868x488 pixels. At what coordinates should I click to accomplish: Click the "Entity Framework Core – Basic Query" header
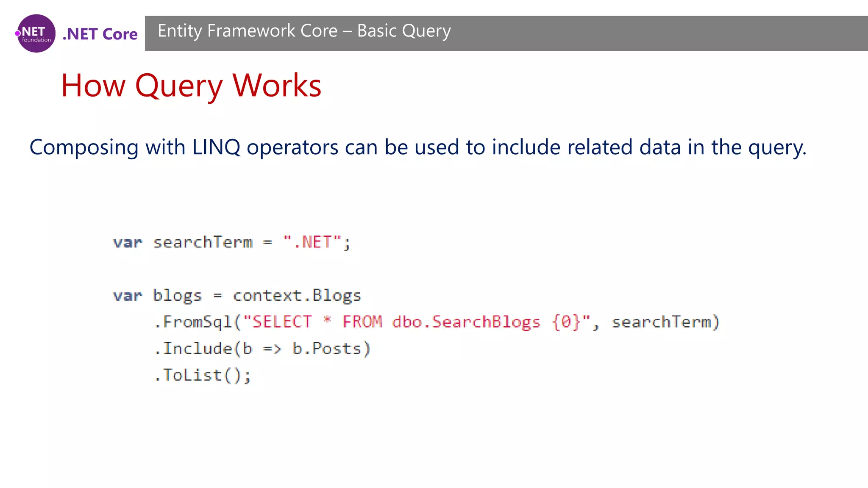point(304,31)
